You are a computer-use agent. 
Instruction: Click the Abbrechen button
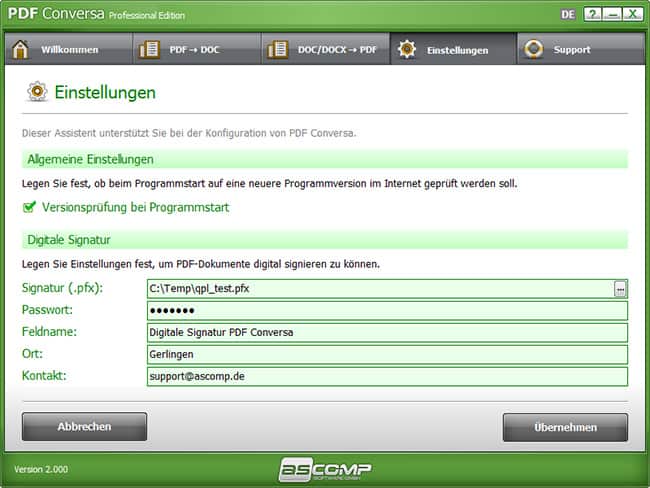(85, 427)
